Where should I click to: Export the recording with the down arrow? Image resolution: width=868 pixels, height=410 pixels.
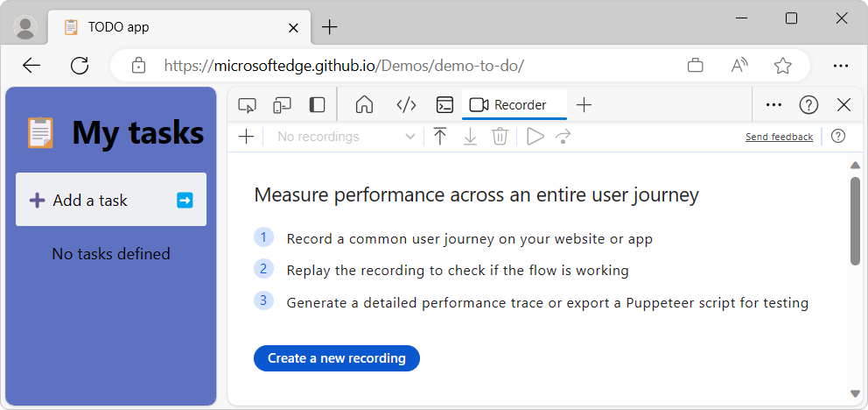(x=470, y=137)
